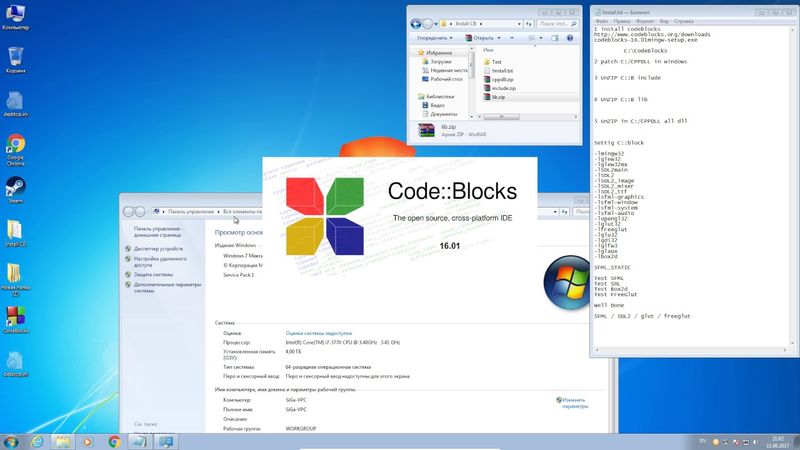
Task: Click the forward arrow in Install CB Explorer
Action: coord(428,23)
